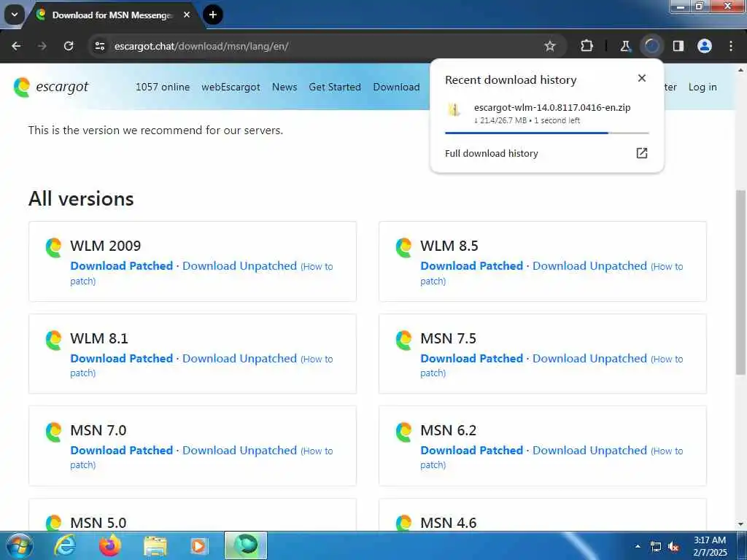Open Get Started navigation link
The image size is (747, 560).
click(x=334, y=87)
